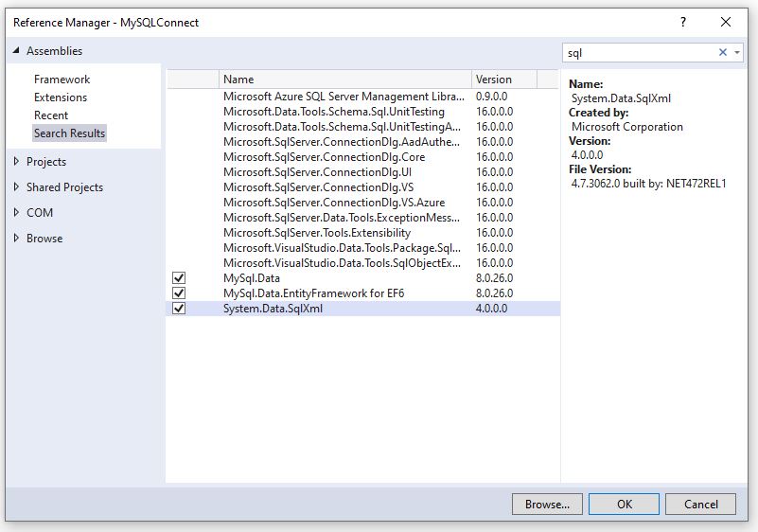Clear the sql search text
Screen dimensions: 758x532
click(723, 52)
